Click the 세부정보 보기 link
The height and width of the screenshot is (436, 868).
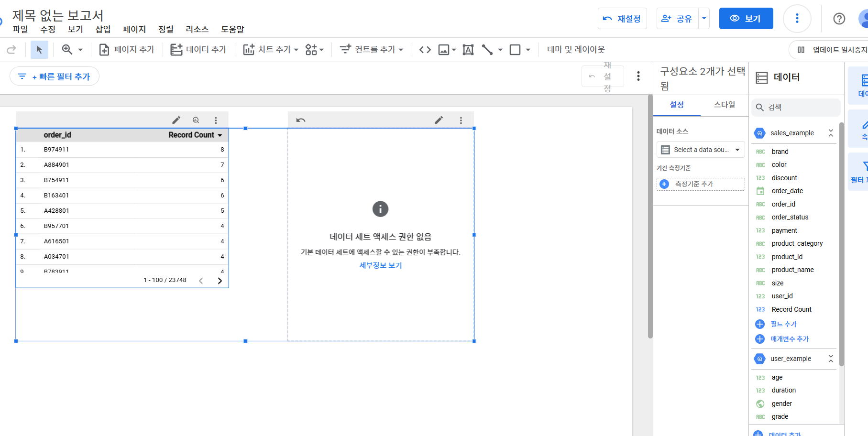[381, 265]
